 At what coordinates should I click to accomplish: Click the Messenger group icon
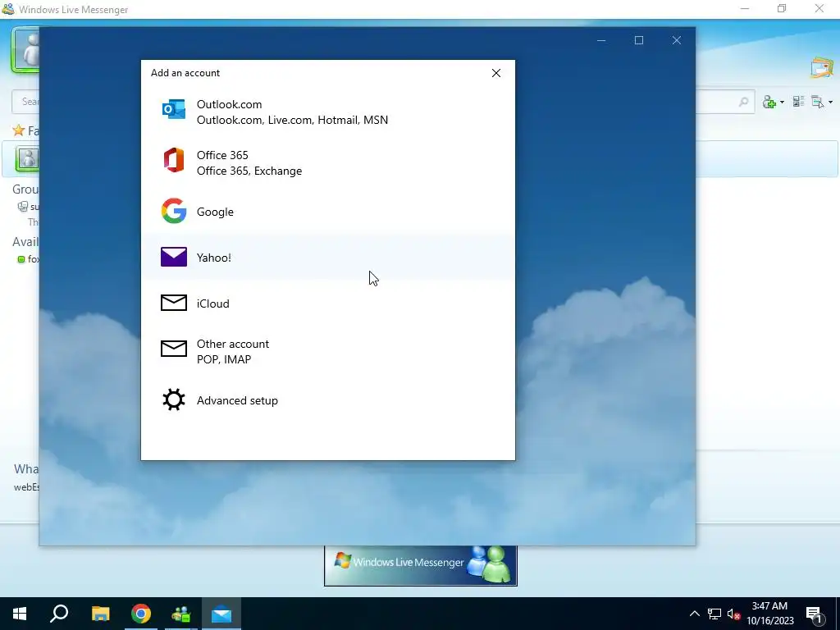pos(22,206)
